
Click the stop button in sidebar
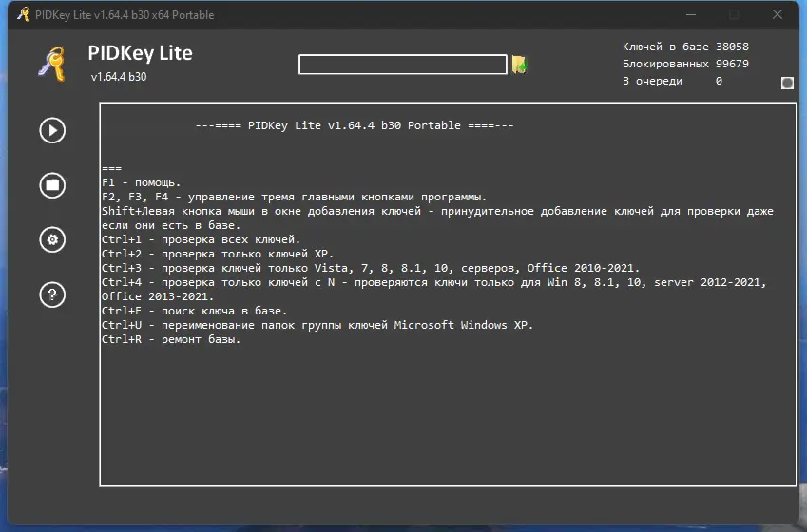coord(52,185)
